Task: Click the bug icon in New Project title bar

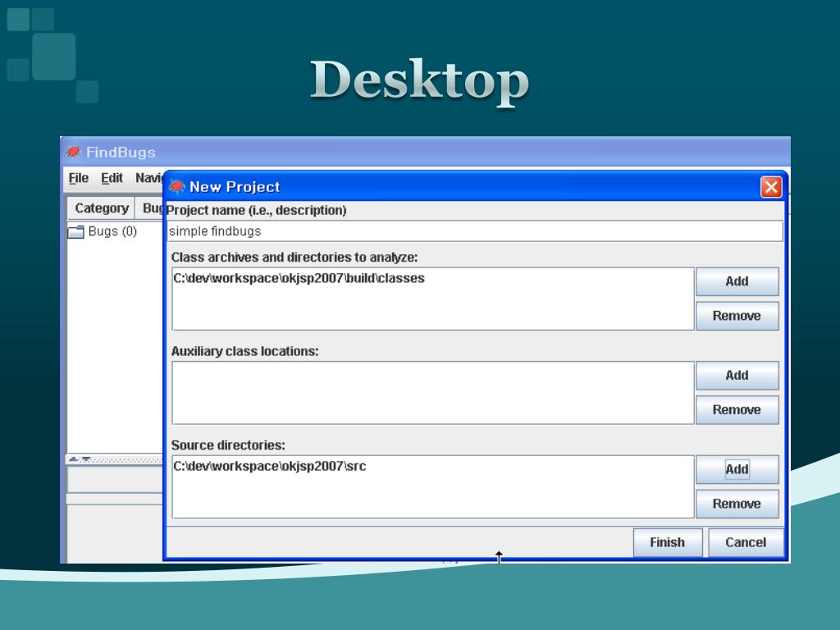Action: coord(176,186)
